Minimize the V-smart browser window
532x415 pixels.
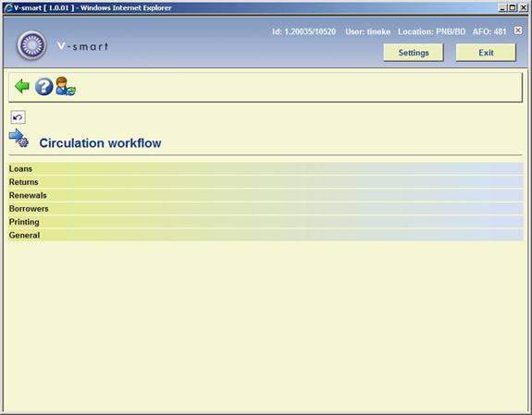click(502, 7)
